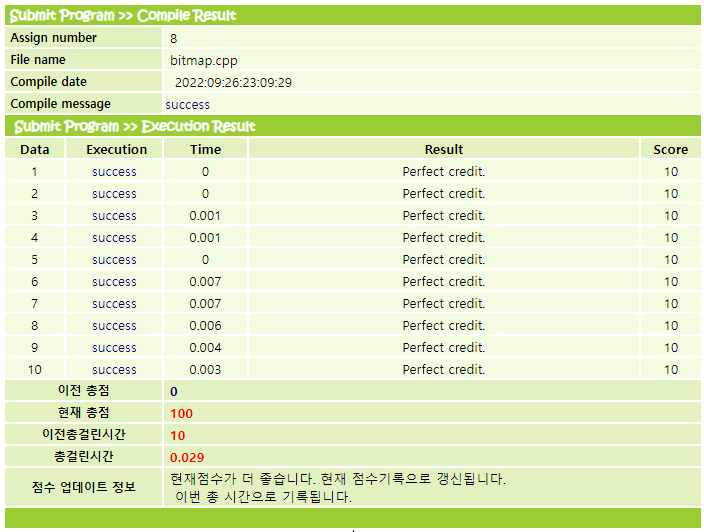Click the previous total score value 0
Image resolution: width=704 pixels, height=532 pixels.
174,392
